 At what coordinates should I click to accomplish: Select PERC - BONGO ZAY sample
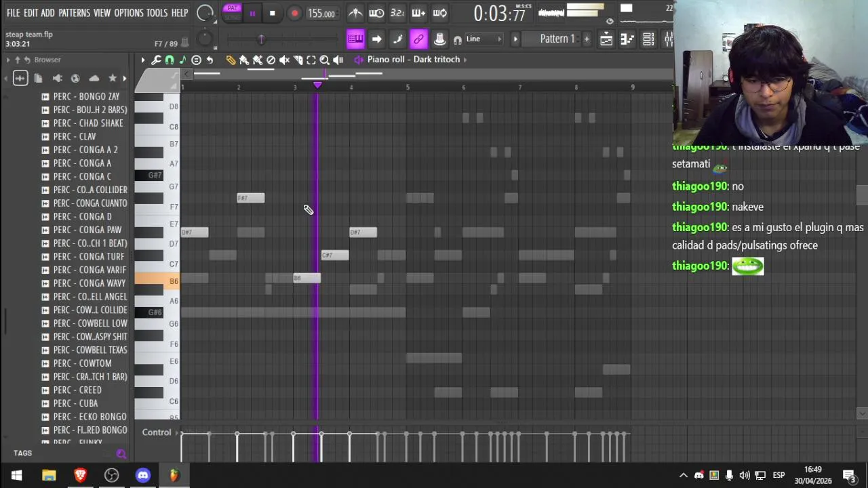(86, 96)
